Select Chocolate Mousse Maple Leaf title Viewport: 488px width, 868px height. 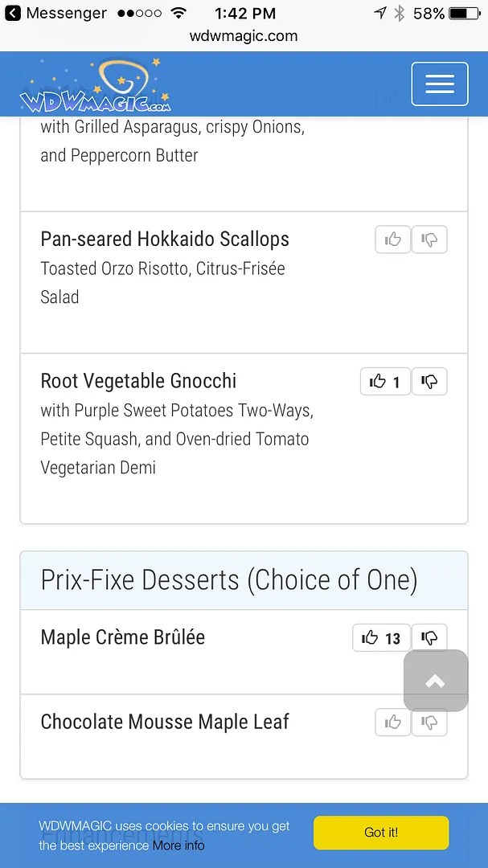pyautogui.click(x=165, y=722)
